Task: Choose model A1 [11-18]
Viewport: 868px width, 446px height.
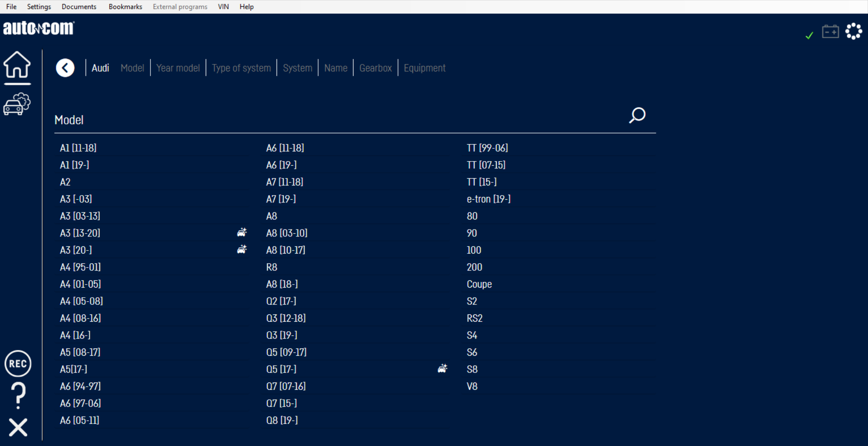Action: [x=78, y=148]
